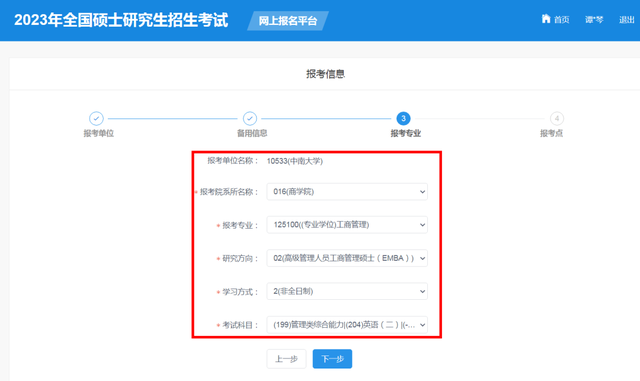Viewport: 640px width, 381px height.
Task: Click the 考试科目 field label
Action: 240,325
